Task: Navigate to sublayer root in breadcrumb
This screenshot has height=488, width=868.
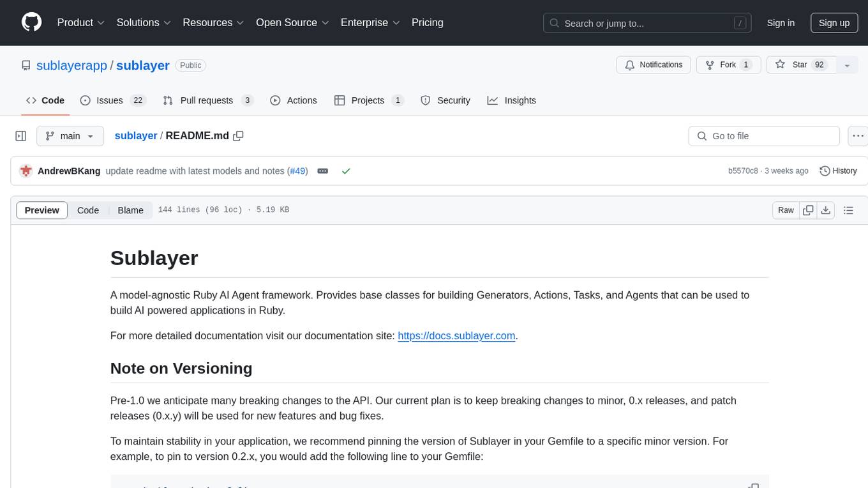Action: click(136, 136)
